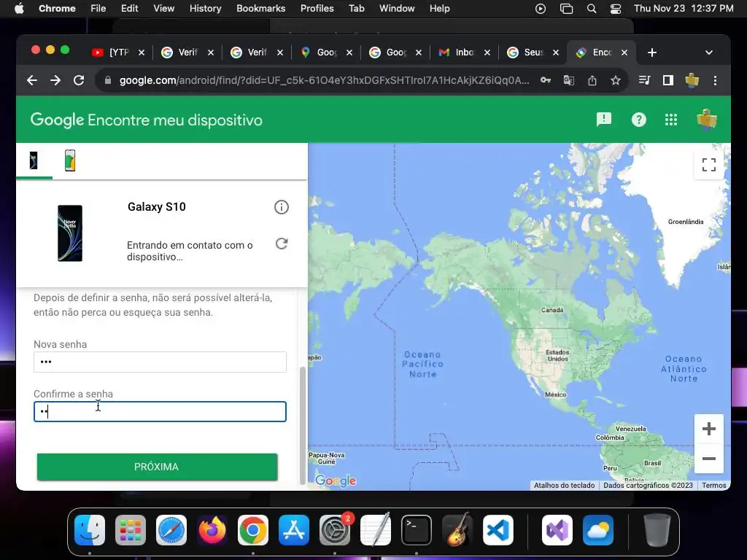The width and height of the screenshot is (747, 560).
Task: Open Atalhos do teclado link
Action: click(564, 485)
